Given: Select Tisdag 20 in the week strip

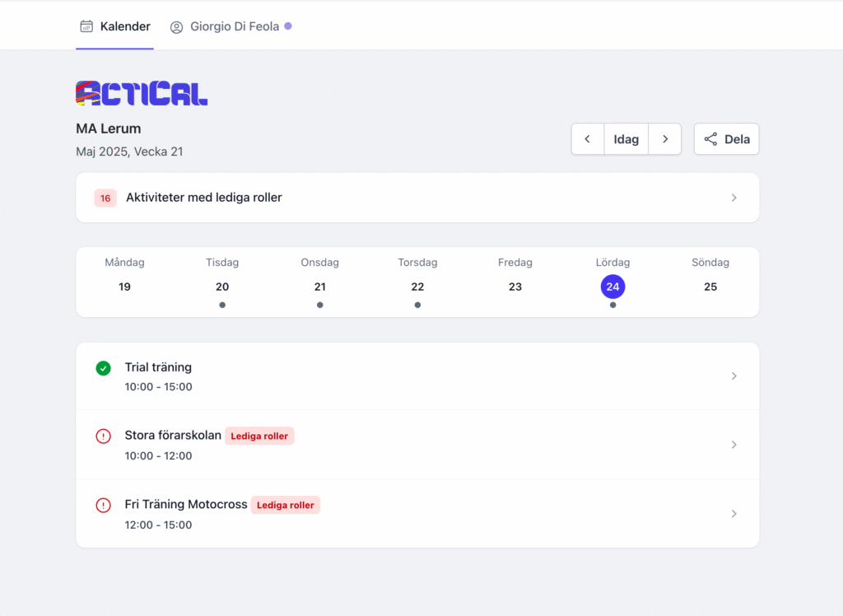Looking at the screenshot, I should pyautogui.click(x=222, y=287).
